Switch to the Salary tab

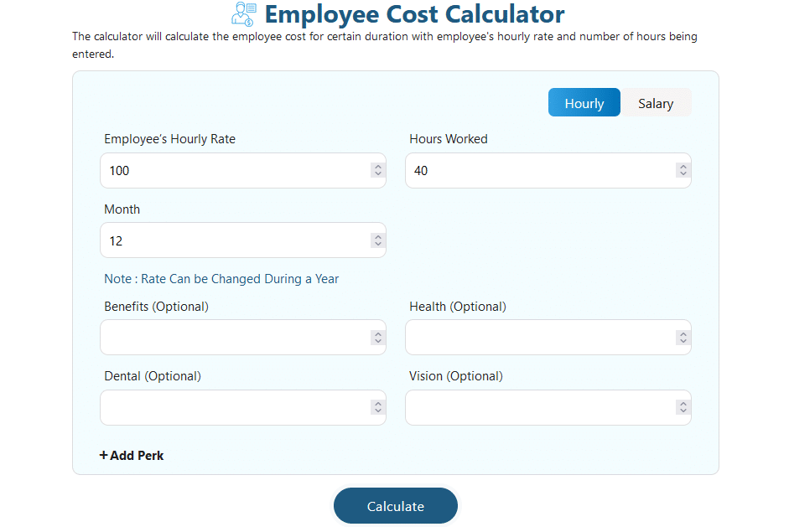pyautogui.click(x=656, y=102)
